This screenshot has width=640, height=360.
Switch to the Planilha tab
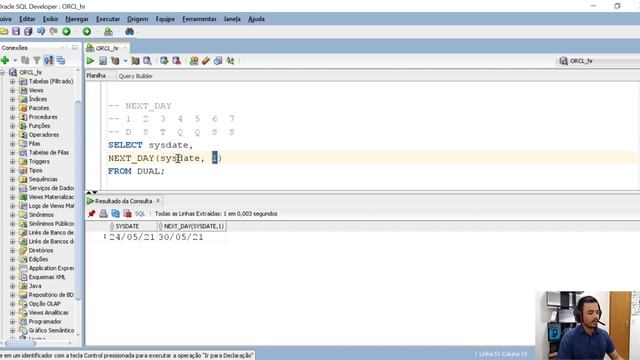[96, 76]
